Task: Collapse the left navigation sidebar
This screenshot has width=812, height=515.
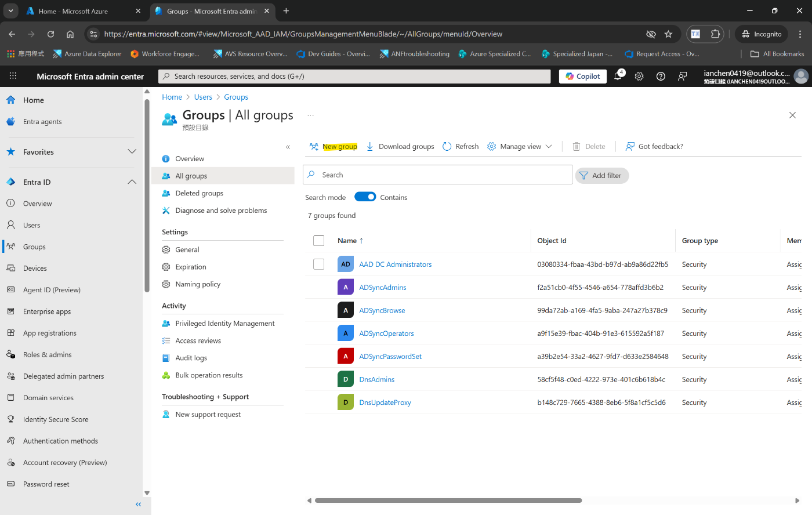Action: pos(138,505)
